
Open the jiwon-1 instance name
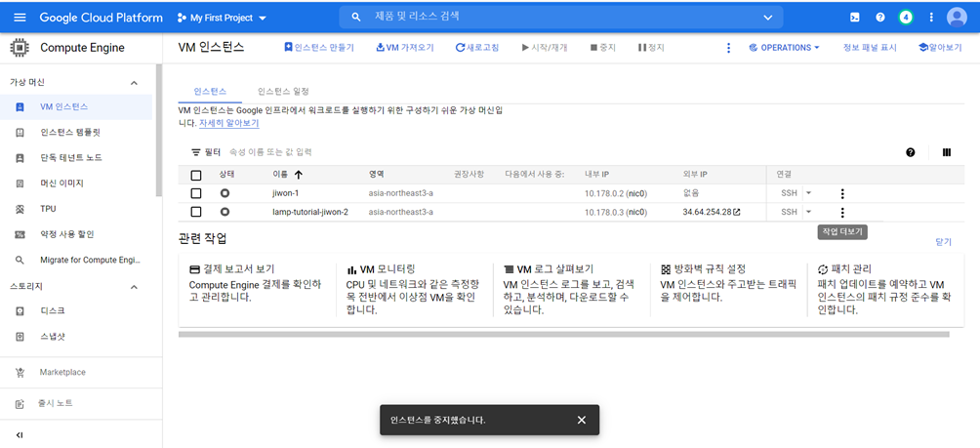coord(286,193)
